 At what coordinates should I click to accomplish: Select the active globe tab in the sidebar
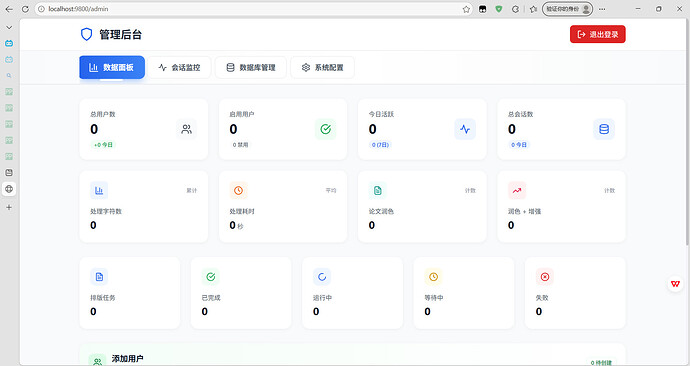[x=9, y=189]
